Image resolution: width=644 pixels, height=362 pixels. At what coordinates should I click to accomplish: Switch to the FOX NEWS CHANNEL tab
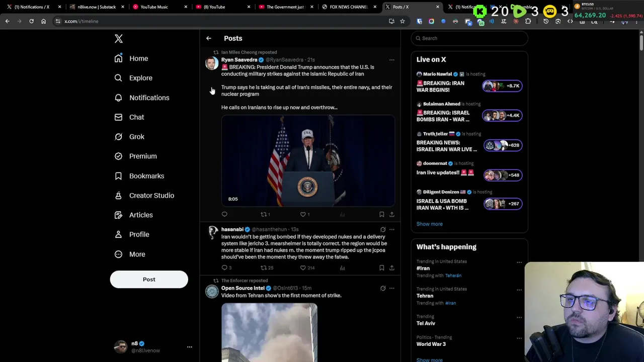tap(349, 7)
